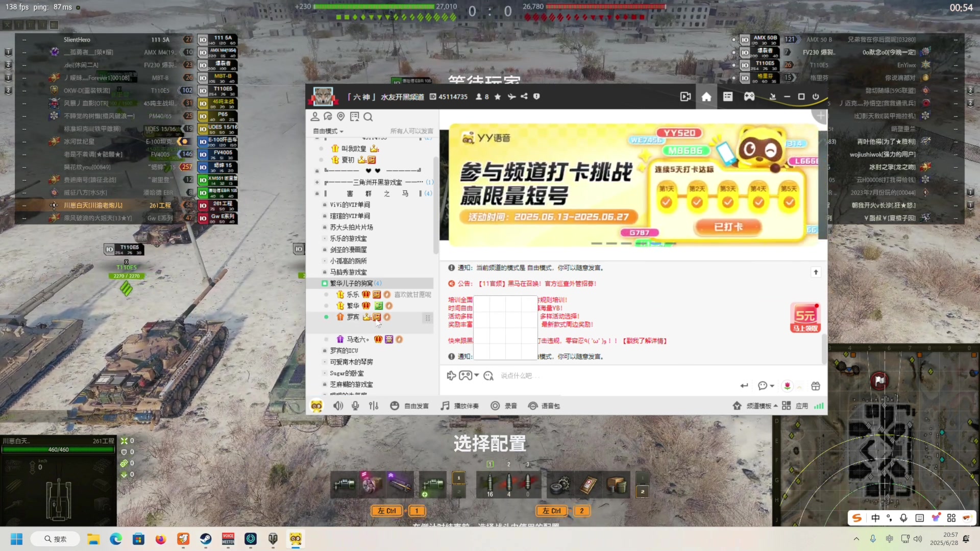Switch Sogou input 中 language mode

[875, 518]
